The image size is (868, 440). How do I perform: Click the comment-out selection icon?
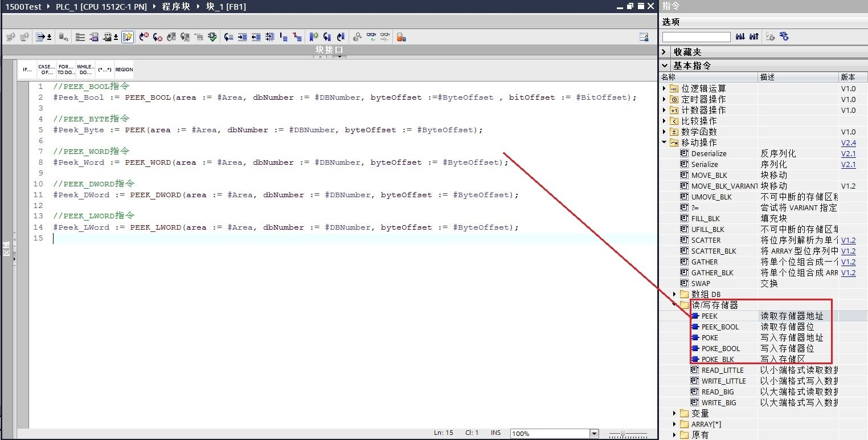(284, 37)
